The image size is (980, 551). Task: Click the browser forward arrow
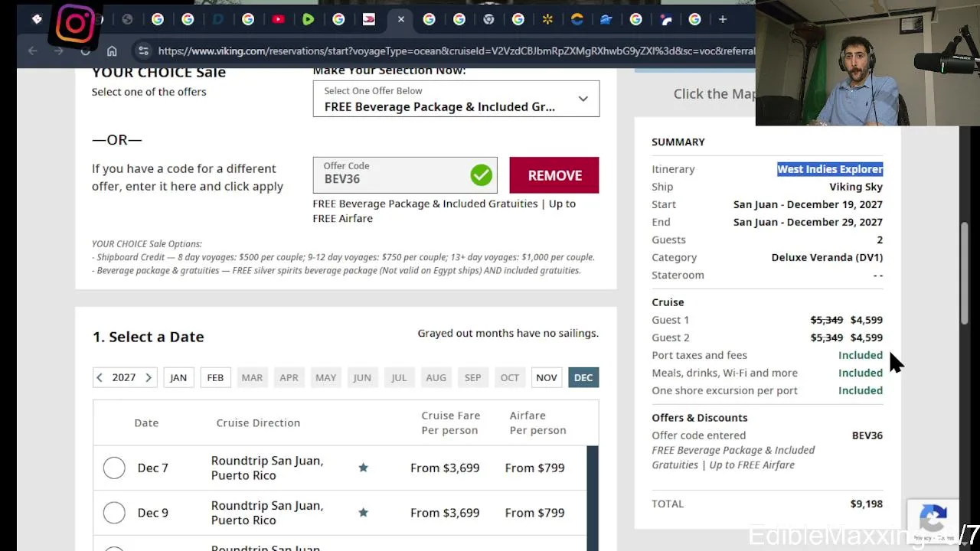[x=59, y=51]
